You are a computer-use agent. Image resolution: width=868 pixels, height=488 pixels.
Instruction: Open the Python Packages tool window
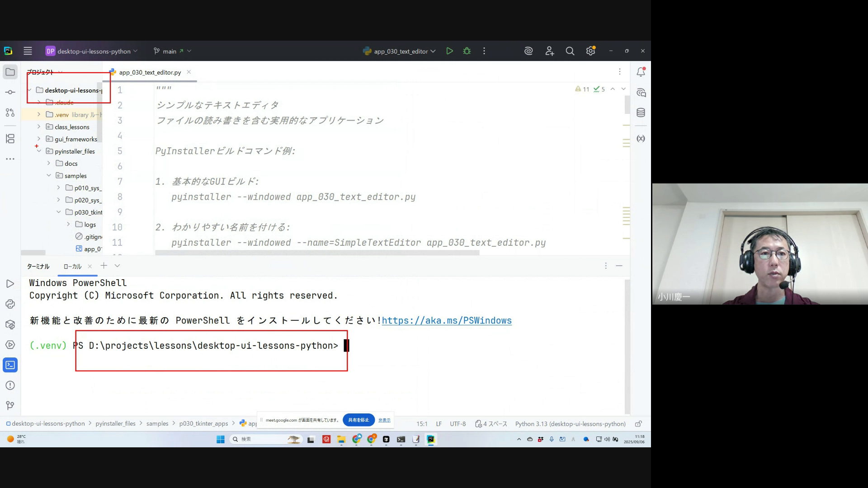(10, 324)
